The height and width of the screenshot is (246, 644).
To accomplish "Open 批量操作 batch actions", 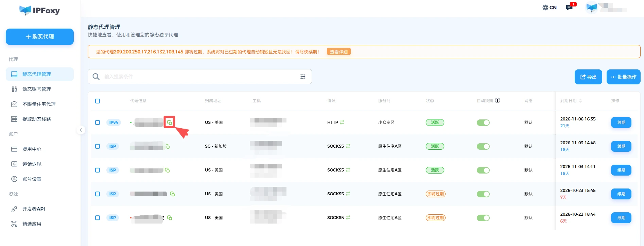I will click(x=624, y=77).
